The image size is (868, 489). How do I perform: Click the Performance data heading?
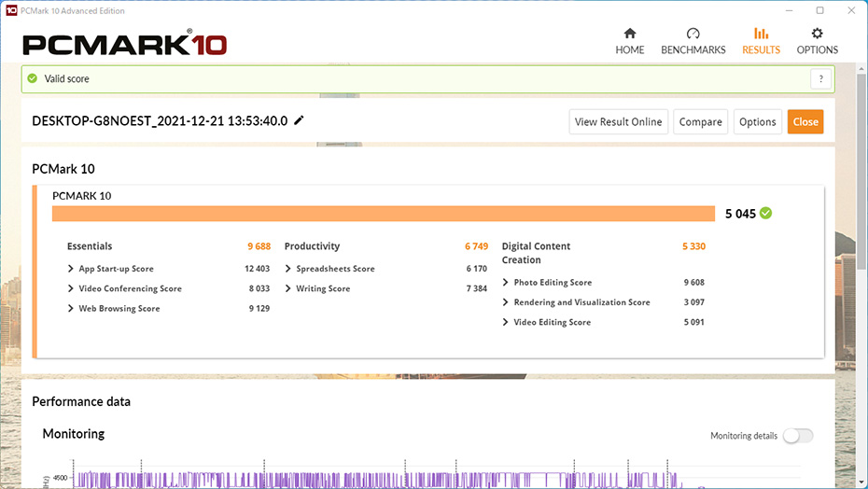tap(81, 401)
